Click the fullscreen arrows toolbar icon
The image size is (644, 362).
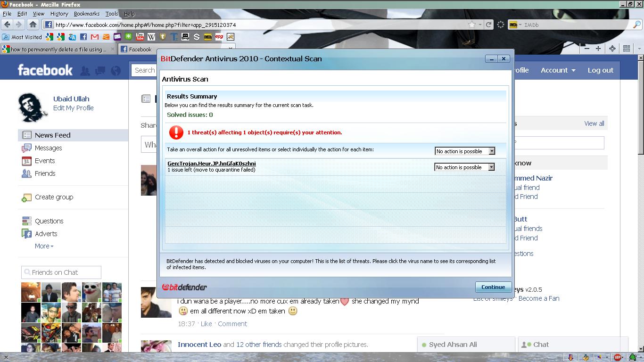coord(612,49)
